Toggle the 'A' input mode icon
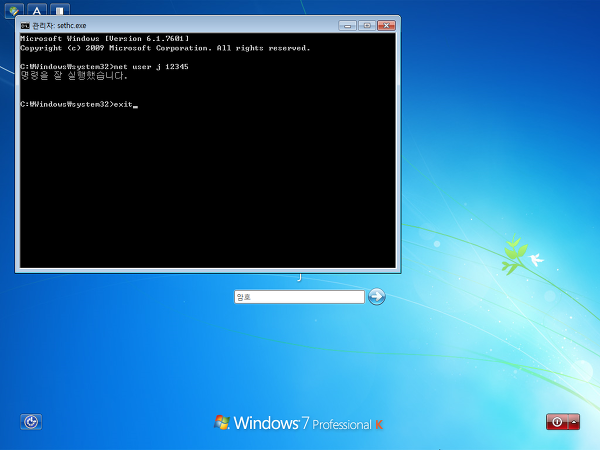This screenshot has height=450, width=600. (37, 11)
